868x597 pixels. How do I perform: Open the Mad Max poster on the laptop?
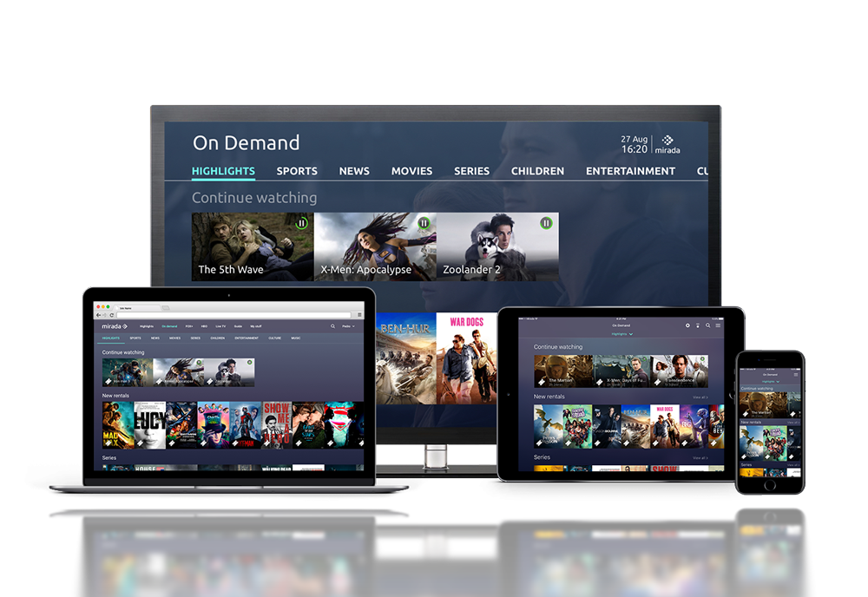[118, 425]
